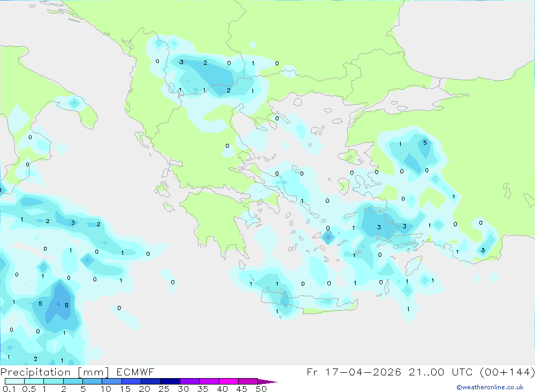Click the '10' legend tick label
Viewport: 535px width, 392px height.
(x=106, y=389)
